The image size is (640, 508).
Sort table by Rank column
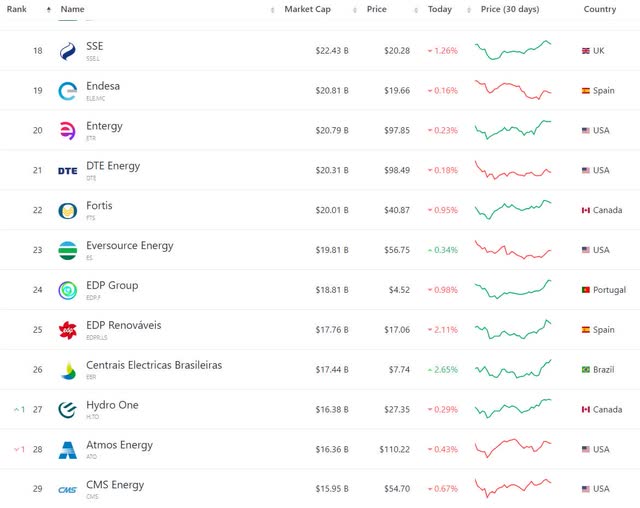(17, 9)
